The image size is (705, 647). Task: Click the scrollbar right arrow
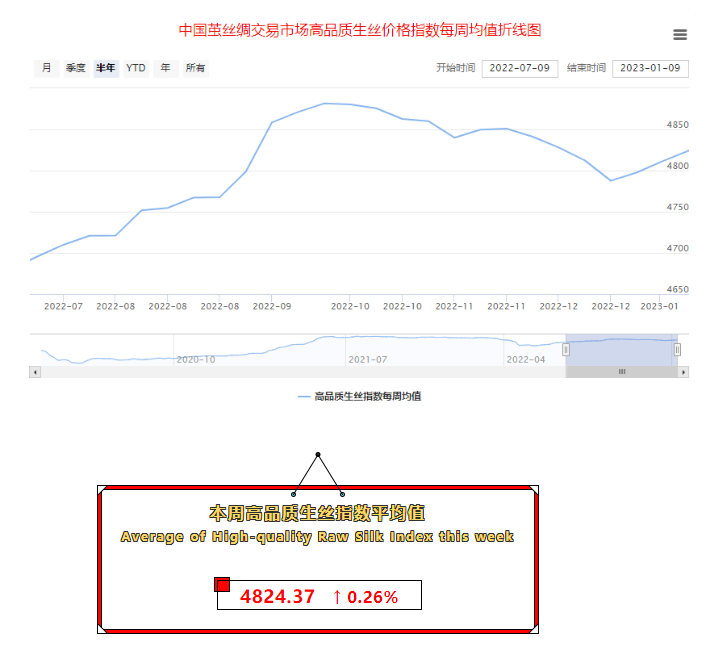point(684,372)
